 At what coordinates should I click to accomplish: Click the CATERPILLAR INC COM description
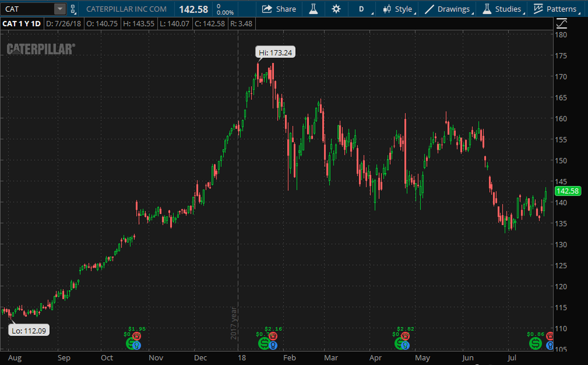click(126, 9)
